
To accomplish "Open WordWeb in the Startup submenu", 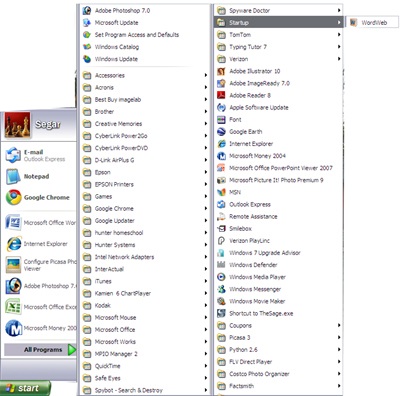I will (x=372, y=23).
